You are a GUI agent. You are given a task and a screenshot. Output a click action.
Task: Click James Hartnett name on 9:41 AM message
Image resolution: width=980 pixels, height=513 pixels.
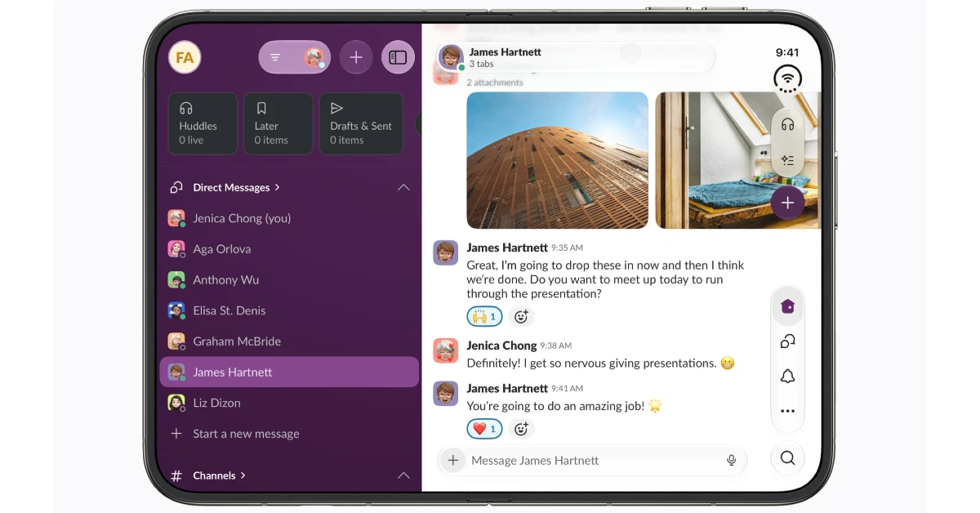coord(507,388)
